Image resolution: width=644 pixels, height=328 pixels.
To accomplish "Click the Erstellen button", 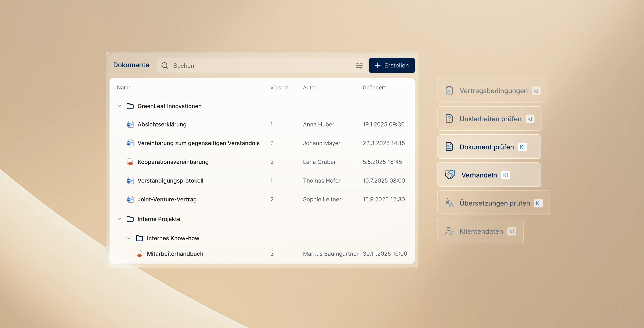I will click(392, 65).
